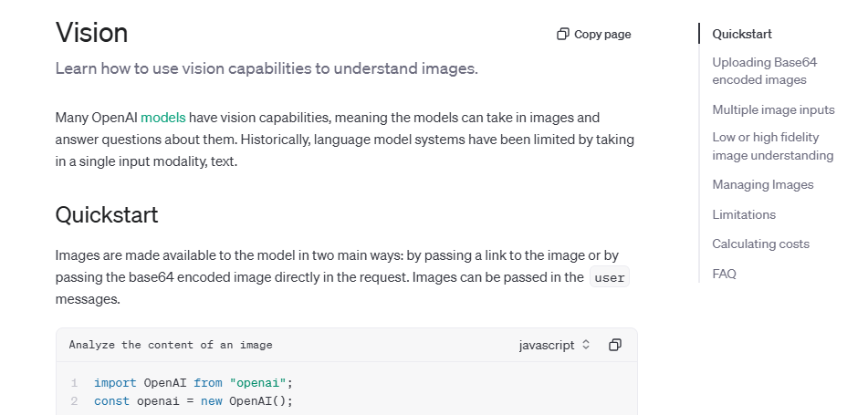Jump to Limitations section
868x415 pixels.
tap(744, 214)
